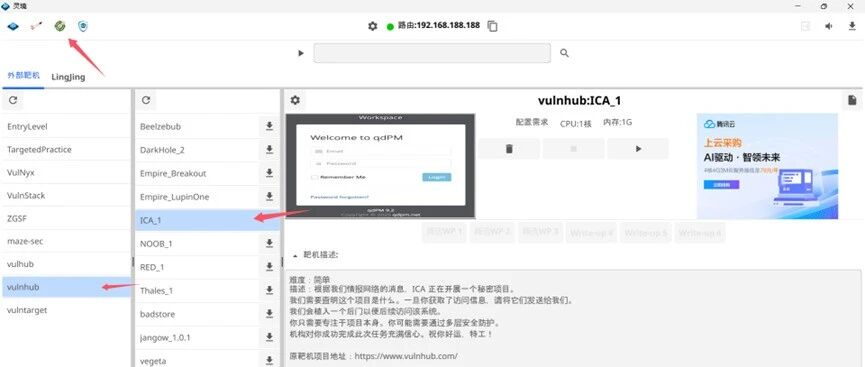
Task: Open the Tencent Cloud advertisement banner
Action: tap(767, 166)
